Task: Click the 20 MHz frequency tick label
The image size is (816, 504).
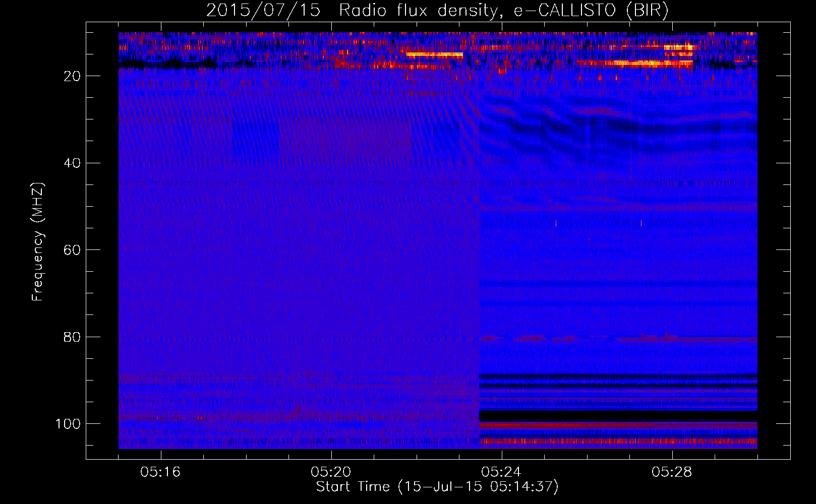Action: (72, 76)
